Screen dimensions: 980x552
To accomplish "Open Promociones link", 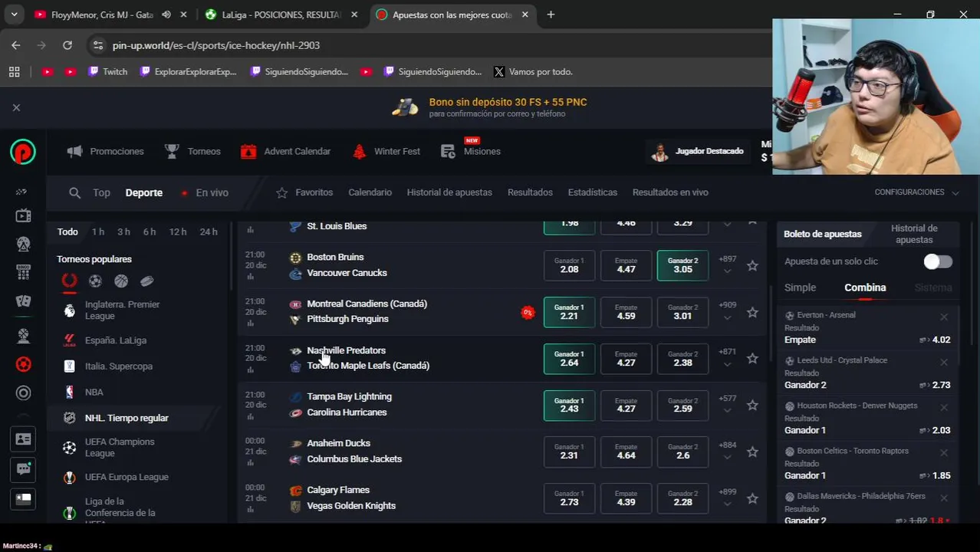I will (x=105, y=152).
